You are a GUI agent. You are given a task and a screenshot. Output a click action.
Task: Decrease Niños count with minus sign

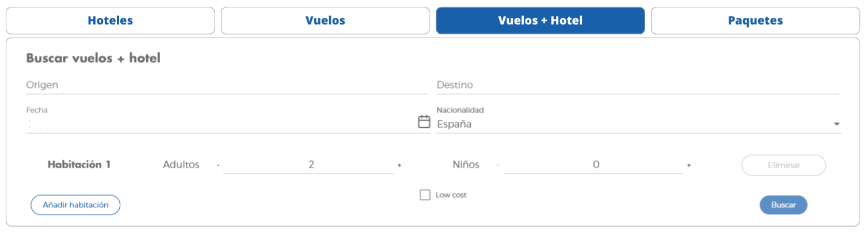[x=498, y=165]
